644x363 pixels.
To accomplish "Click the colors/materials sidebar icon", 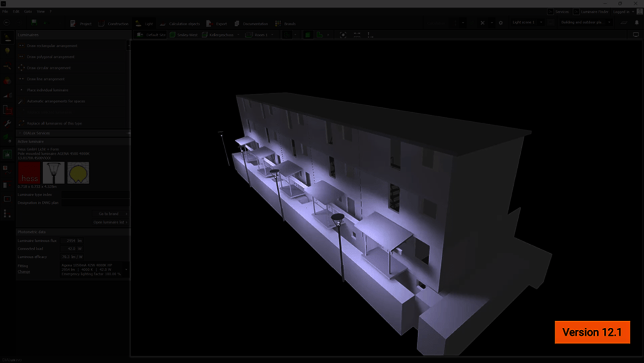I will tap(7, 81).
